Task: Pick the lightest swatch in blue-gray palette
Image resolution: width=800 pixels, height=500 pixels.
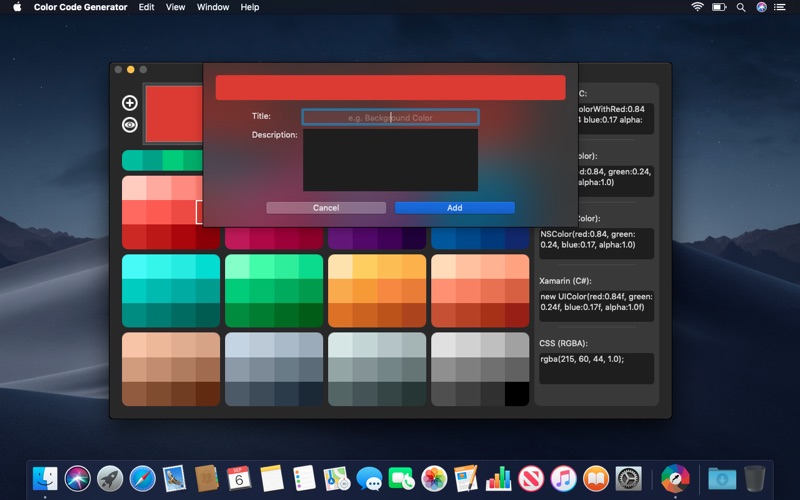Action: pos(237,345)
